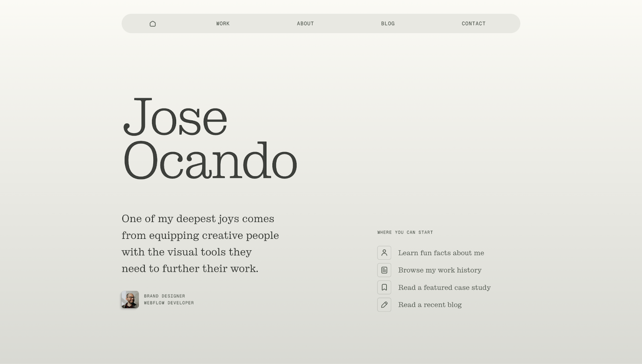The image size is (642, 364).
Task: Click the pencil icon beside recent blog
Action: [x=384, y=305]
